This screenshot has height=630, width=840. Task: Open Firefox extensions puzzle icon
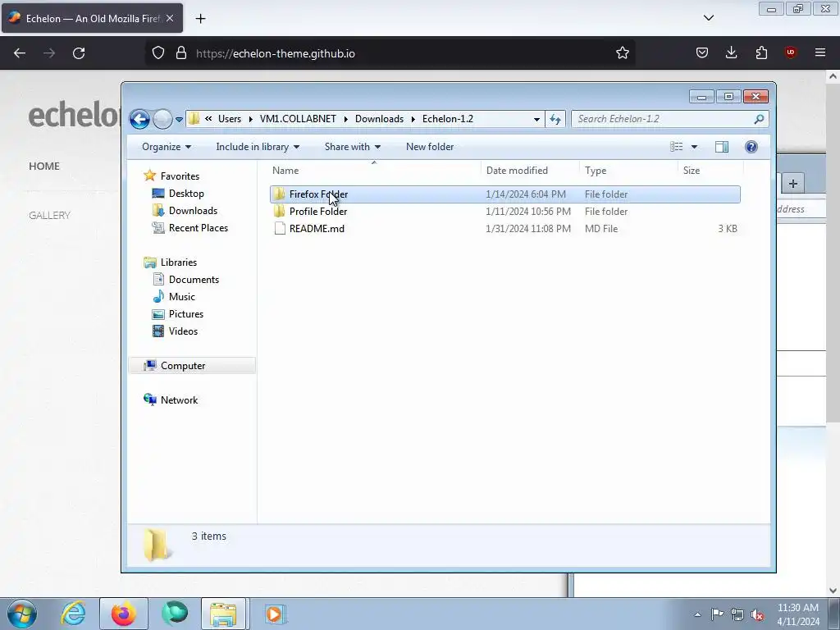pyautogui.click(x=761, y=53)
